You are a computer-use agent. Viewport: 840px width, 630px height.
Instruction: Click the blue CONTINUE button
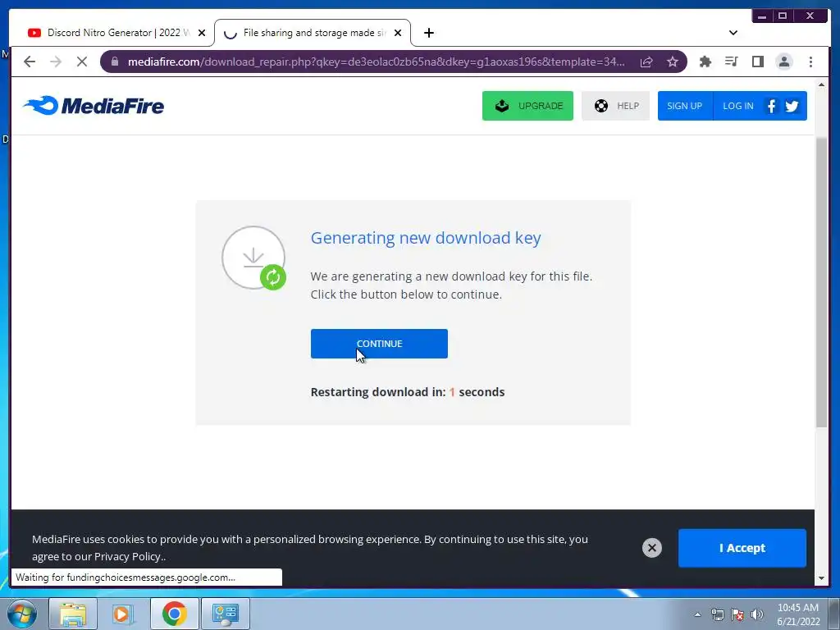(379, 344)
